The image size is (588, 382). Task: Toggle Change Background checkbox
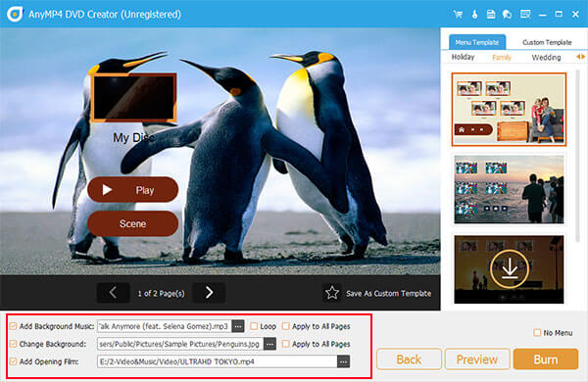[x=13, y=344]
